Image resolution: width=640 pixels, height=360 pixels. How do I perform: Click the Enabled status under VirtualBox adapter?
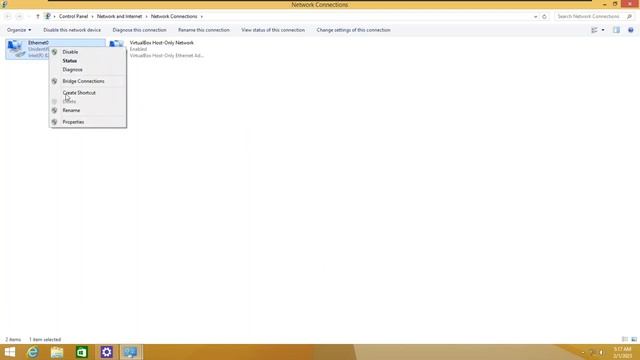(x=138, y=49)
